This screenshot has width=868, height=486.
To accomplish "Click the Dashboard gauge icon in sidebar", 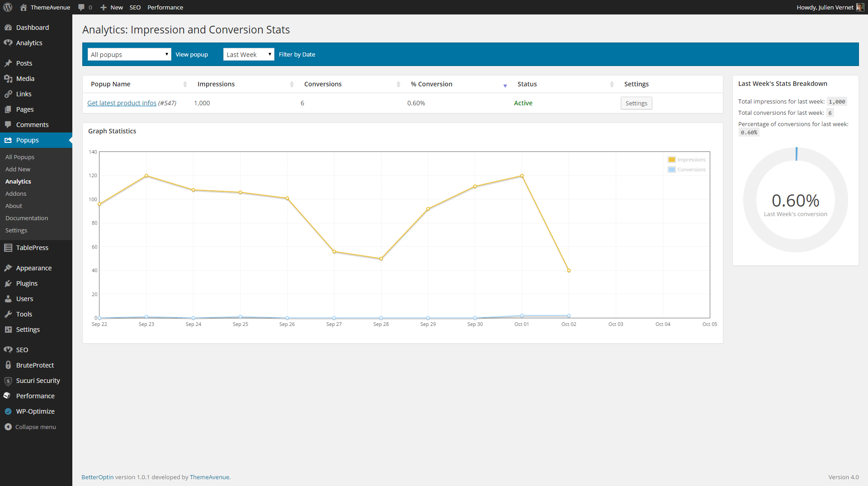I will pos(8,28).
